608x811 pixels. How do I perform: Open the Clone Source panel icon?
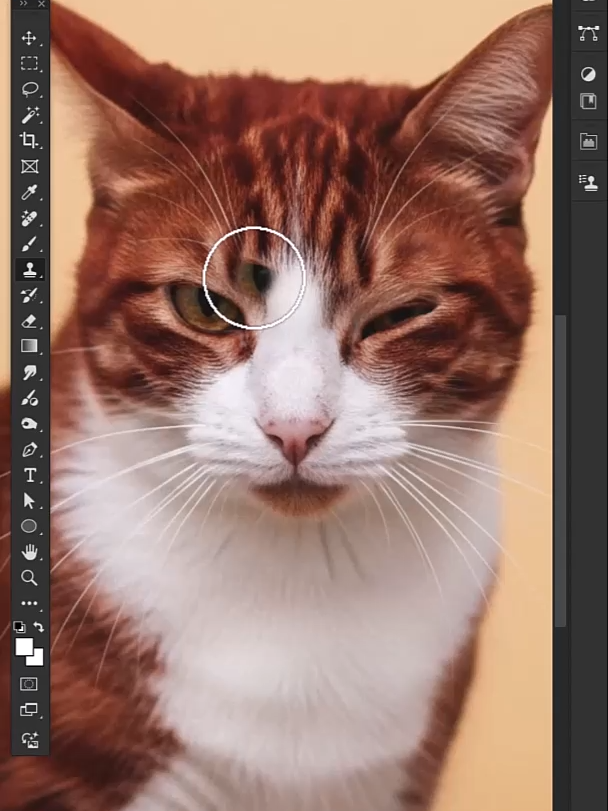pyautogui.click(x=588, y=183)
